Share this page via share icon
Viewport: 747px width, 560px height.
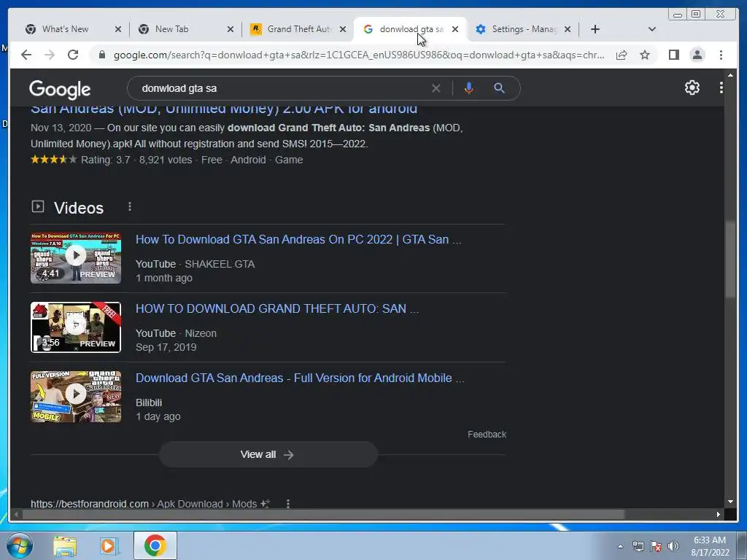coord(622,55)
